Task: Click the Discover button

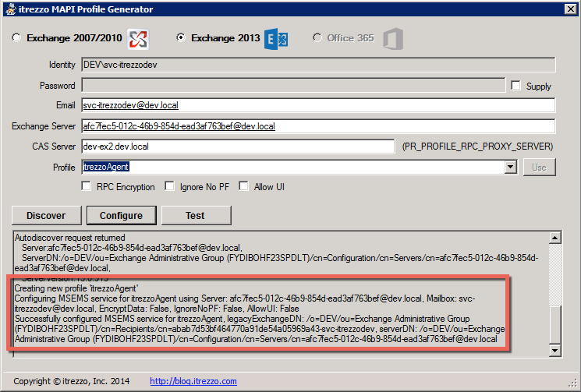Action: click(46, 215)
